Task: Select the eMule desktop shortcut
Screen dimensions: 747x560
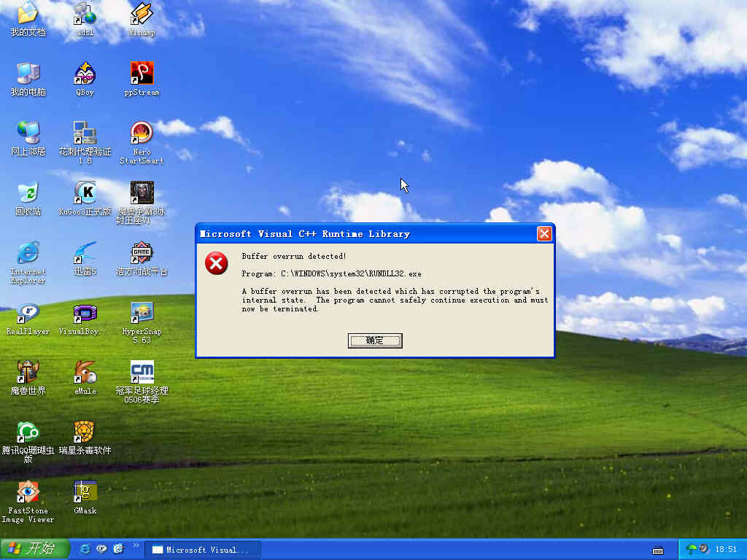Action: [85, 378]
